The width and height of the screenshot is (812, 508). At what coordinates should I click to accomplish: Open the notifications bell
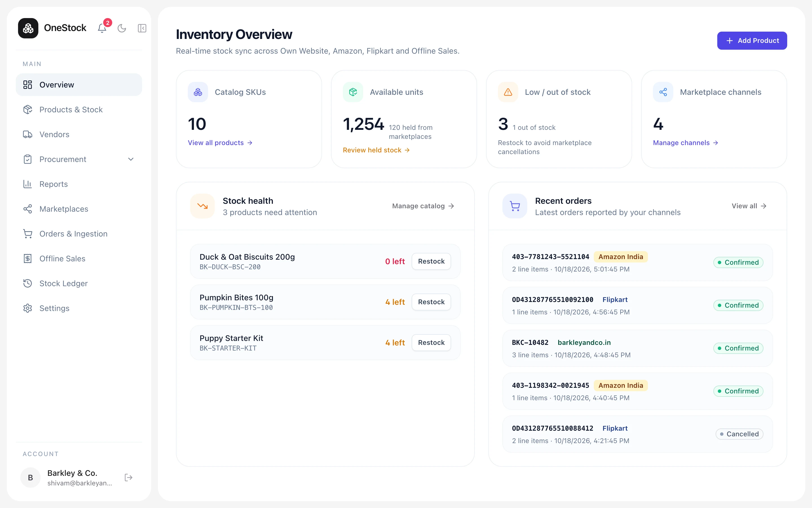coord(102,28)
